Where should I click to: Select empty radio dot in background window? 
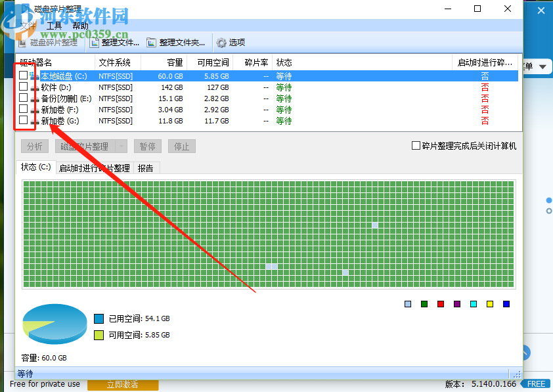(x=549, y=211)
